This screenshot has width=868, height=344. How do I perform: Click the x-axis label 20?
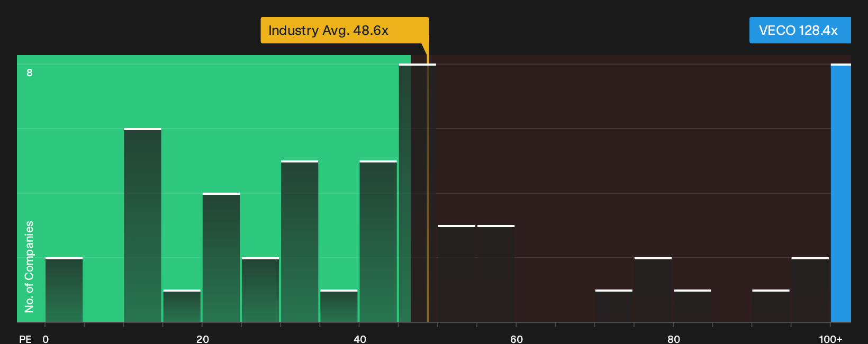(x=203, y=339)
